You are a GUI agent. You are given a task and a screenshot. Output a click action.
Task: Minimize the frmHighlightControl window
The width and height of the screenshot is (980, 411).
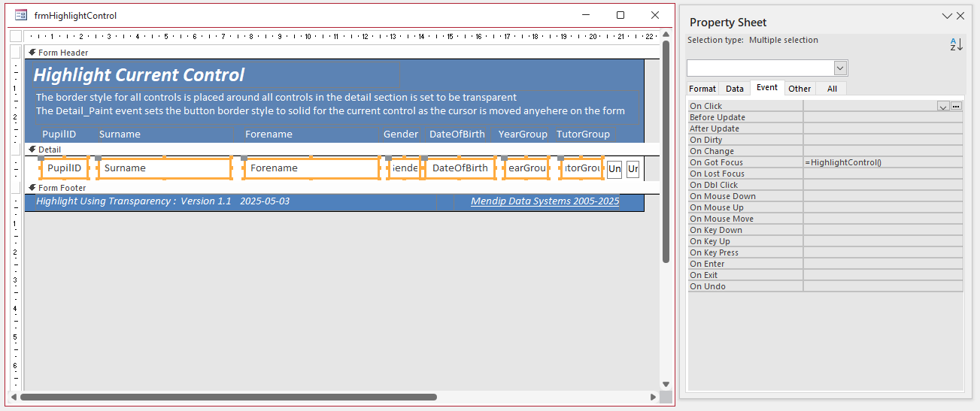click(x=586, y=15)
